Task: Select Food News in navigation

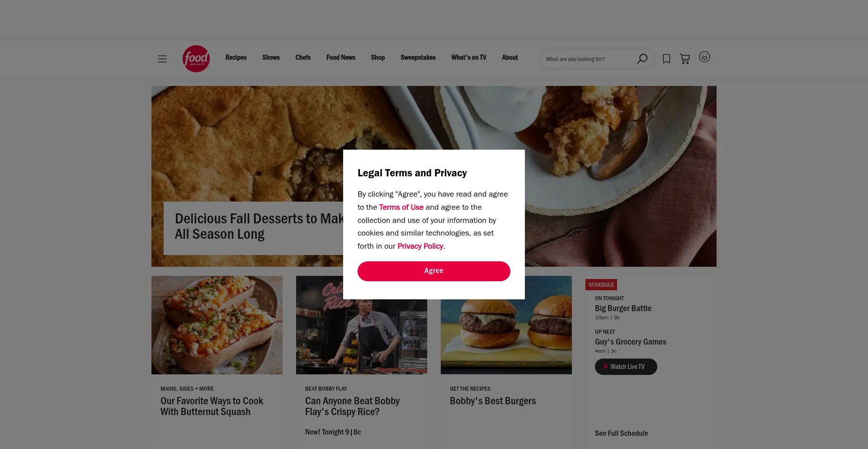Action: (x=341, y=57)
